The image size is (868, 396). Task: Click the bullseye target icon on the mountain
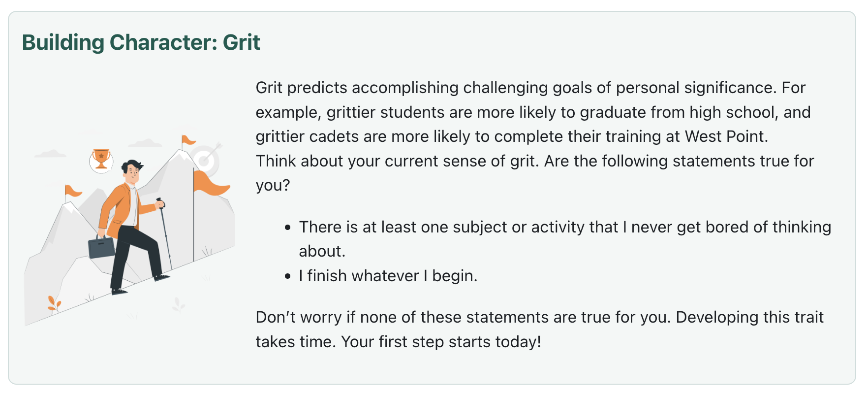[x=206, y=160]
